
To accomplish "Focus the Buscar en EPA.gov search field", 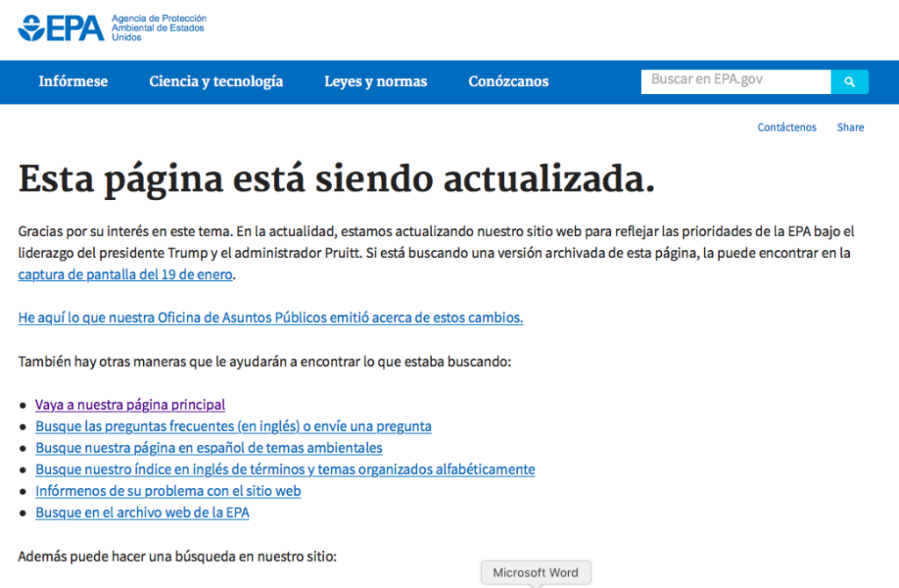I will pyautogui.click(x=736, y=82).
